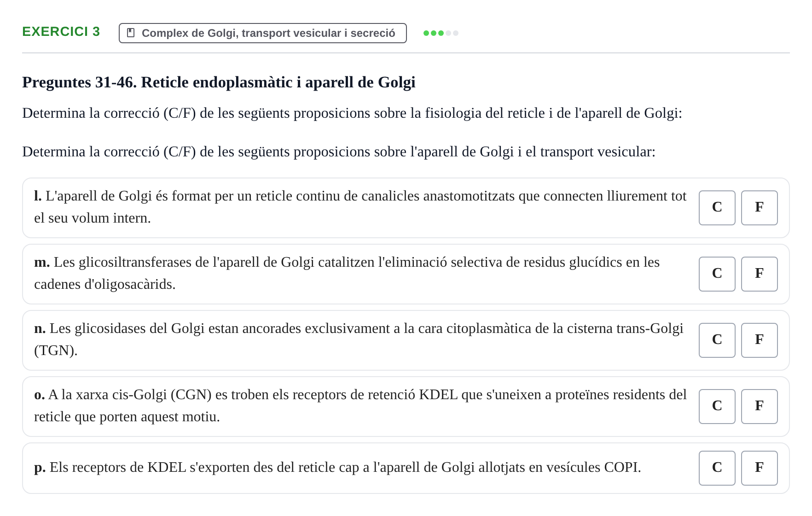Screen dimensions: 812x516
Task: Click the EXERCICI 3 heading
Action: (x=61, y=31)
